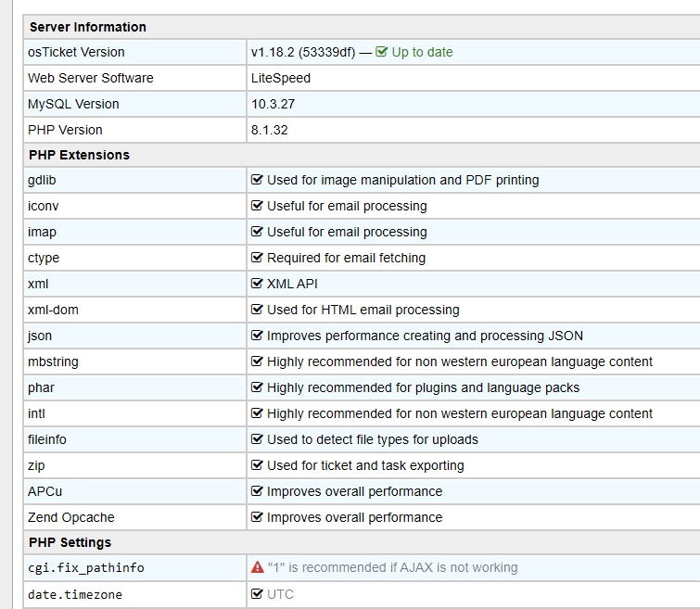700x609 pixels.
Task: Click the check icon next to gdlib
Action: (258, 180)
